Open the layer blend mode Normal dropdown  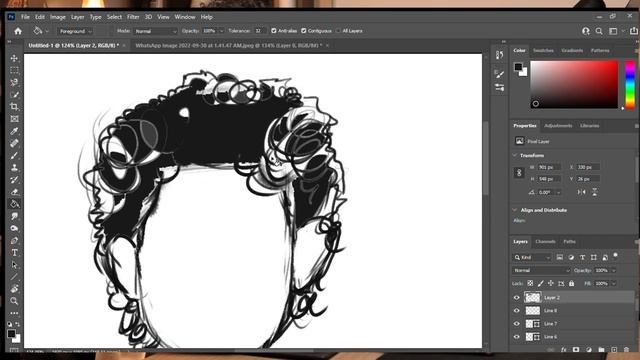click(x=541, y=270)
